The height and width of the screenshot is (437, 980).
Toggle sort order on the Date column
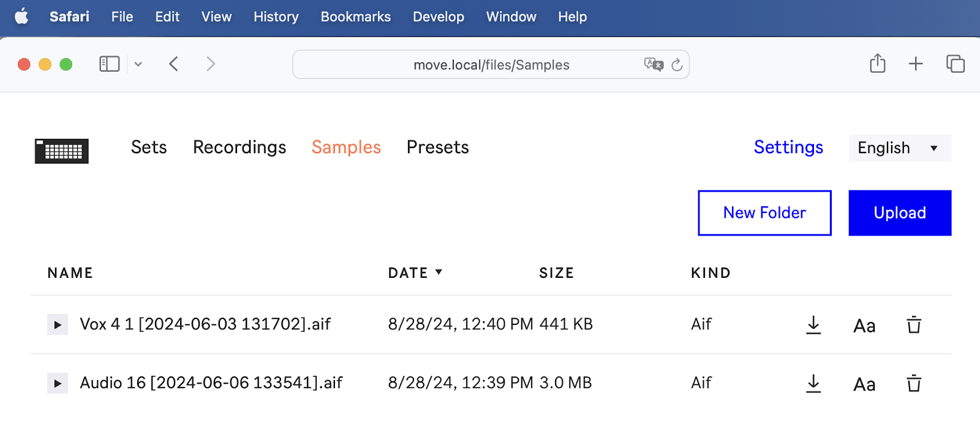(415, 273)
